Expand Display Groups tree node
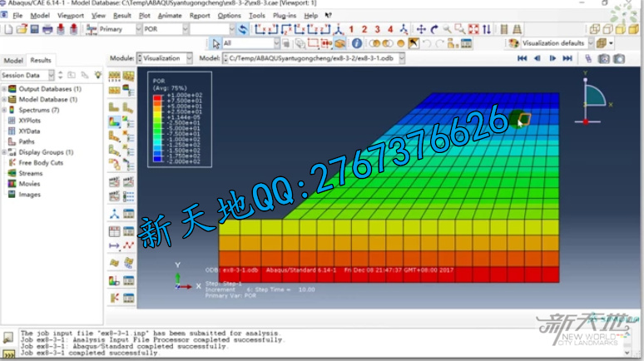Screen dimensions: 644x361 click(x=4, y=152)
